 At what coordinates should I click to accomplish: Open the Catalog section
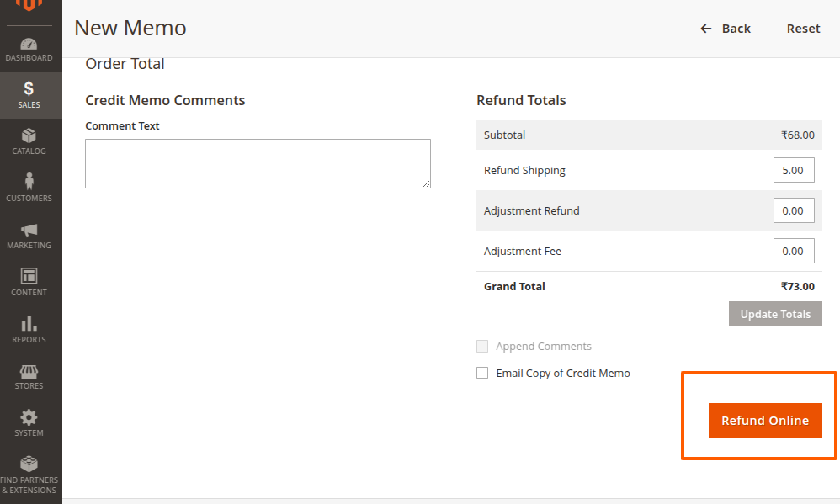tap(29, 141)
